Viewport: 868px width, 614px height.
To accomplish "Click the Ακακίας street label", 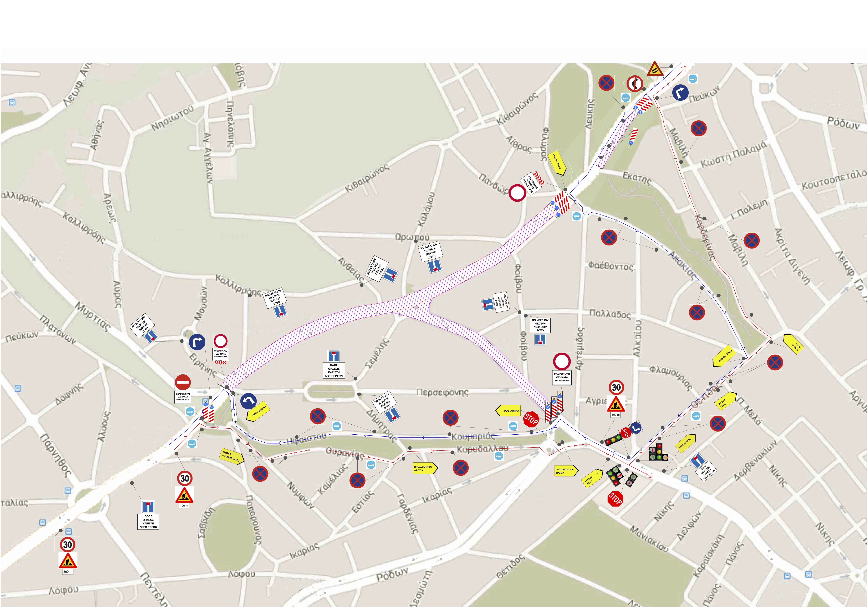I will pos(682,265).
